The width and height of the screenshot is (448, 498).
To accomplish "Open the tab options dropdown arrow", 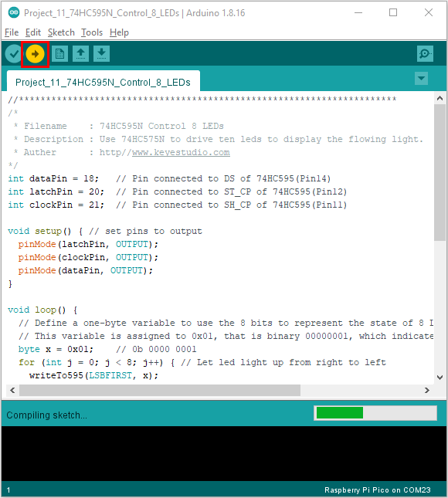I will coord(421,79).
